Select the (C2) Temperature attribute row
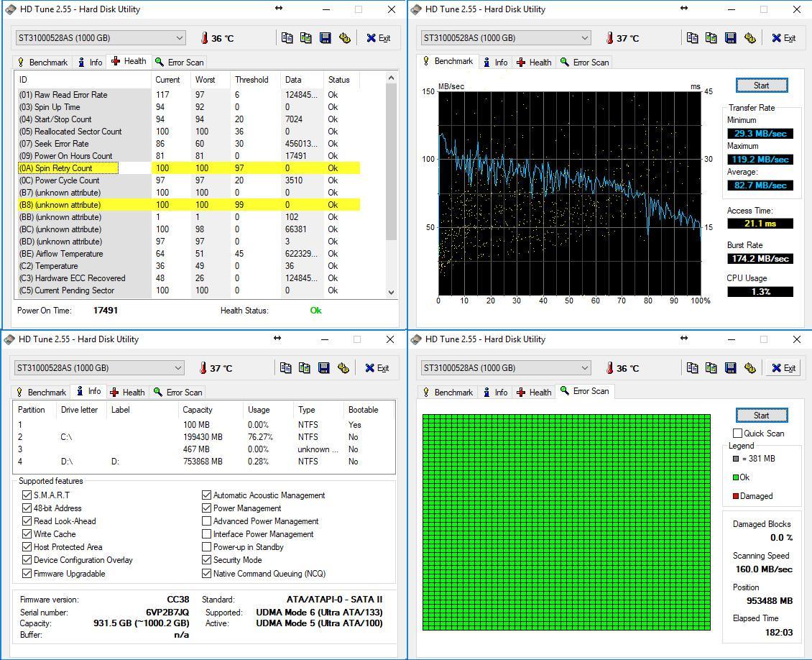 point(188,266)
